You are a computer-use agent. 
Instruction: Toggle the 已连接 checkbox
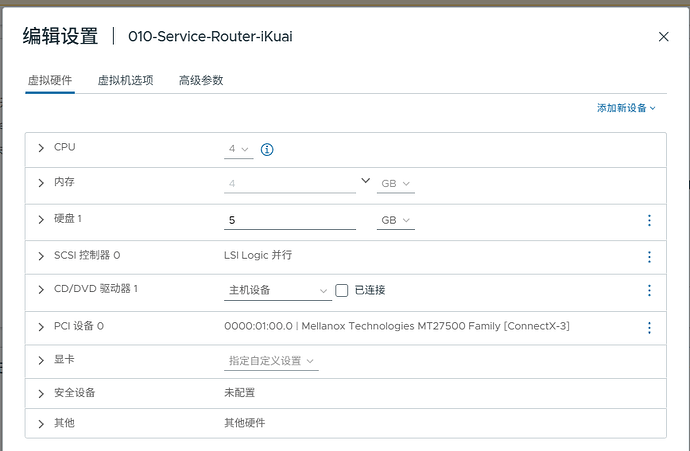(341, 290)
